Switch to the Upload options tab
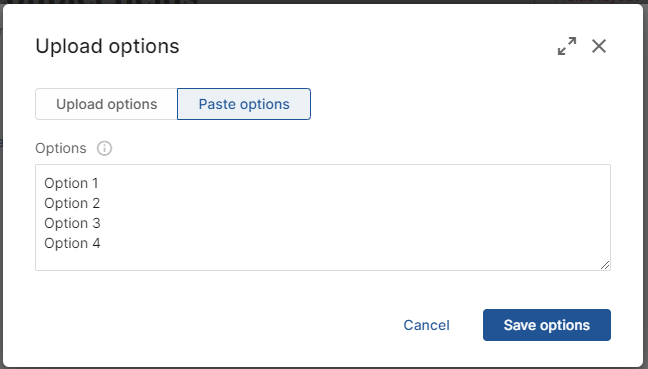 (x=107, y=104)
